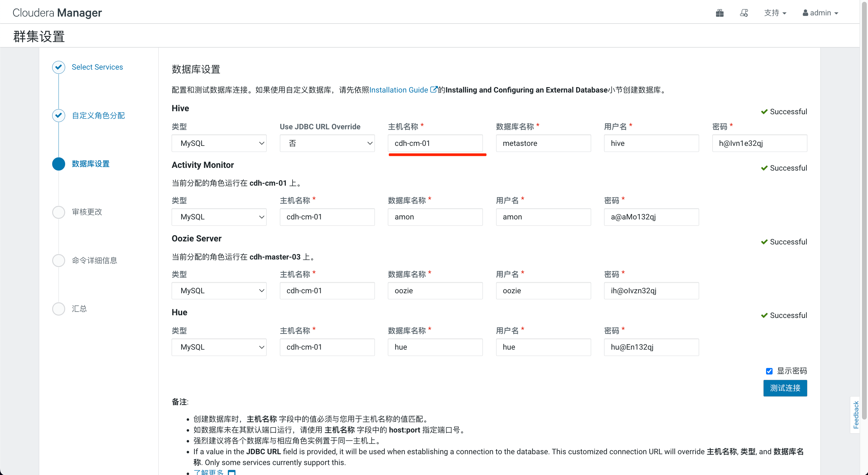Screen dimensions: 868x475
Task: Expand Use JDBC URL Override dropdown
Action: [x=327, y=143]
